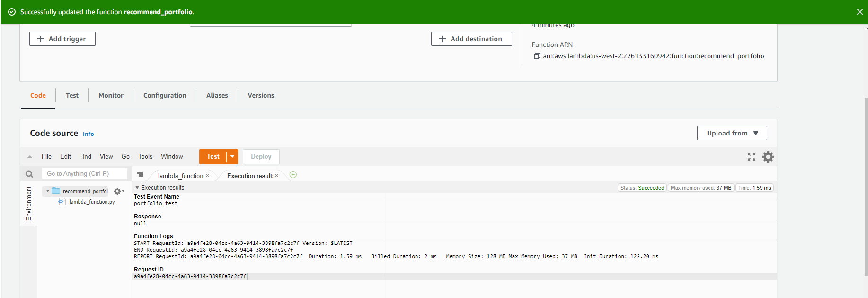Click the Status: Succeeded badge

[642, 188]
